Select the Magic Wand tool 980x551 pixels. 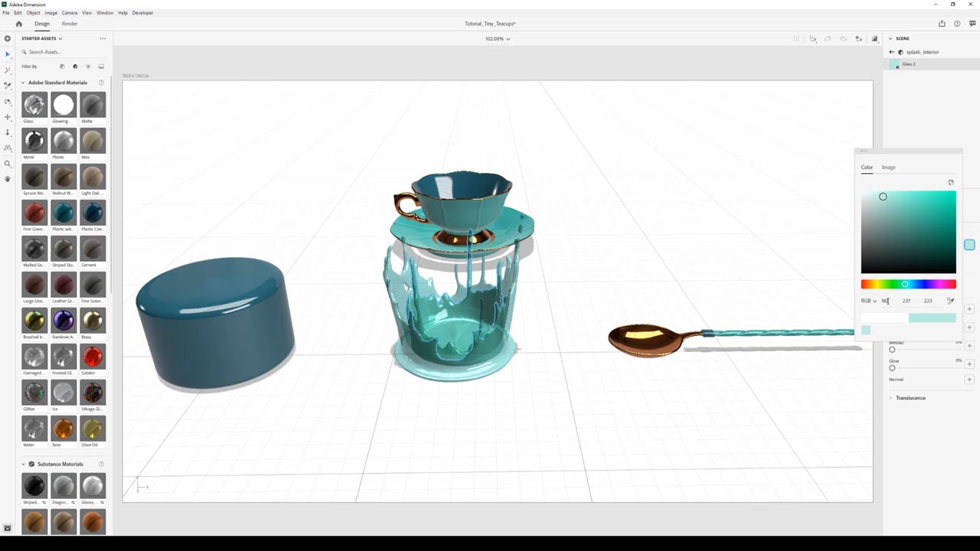pos(8,70)
